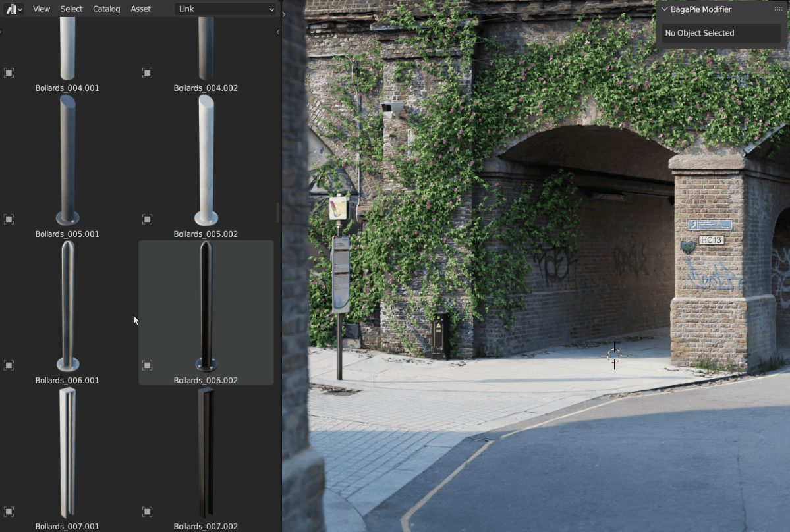Click object icon beside Bollards_004.001
This screenshot has width=790, height=532.
coord(9,73)
